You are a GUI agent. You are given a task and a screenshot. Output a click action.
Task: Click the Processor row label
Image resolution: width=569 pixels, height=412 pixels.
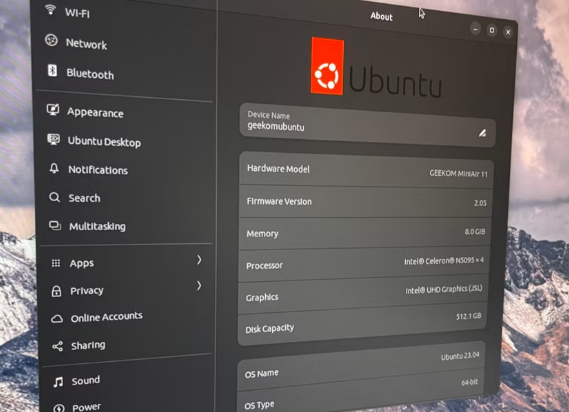[x=264, y=266]
